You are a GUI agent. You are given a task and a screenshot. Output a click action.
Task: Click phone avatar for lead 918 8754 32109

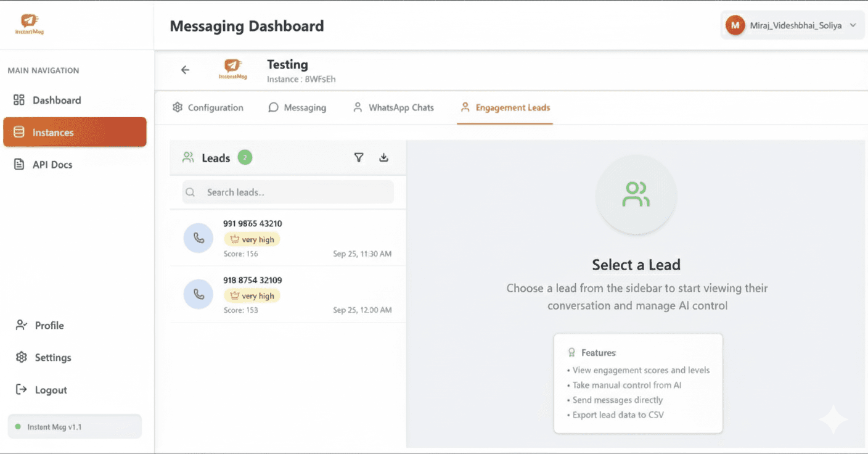tap(199, 294)
